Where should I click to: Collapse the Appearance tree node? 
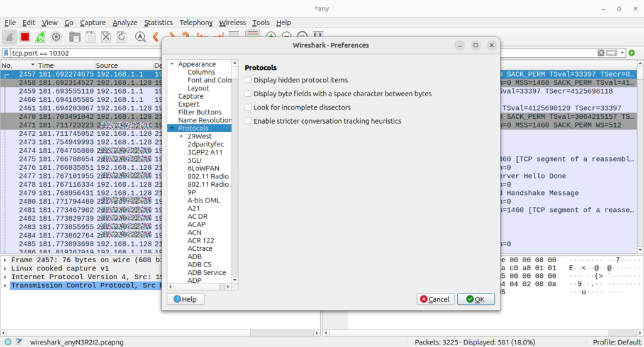click(x=172, y=64)
